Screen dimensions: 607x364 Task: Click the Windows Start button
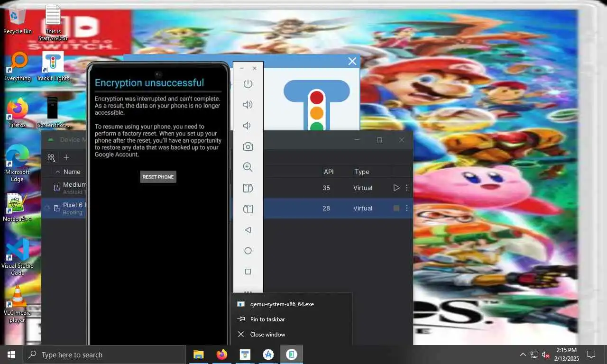pos(11,355)
